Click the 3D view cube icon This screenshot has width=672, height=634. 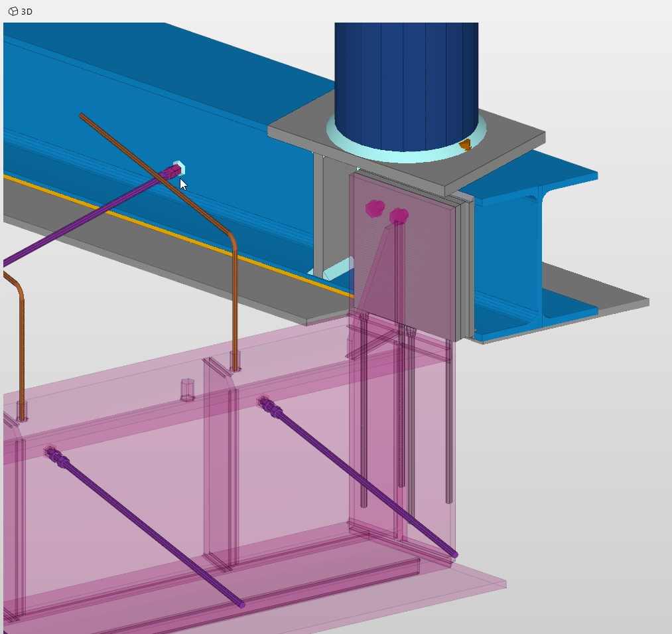pos(13,11)
